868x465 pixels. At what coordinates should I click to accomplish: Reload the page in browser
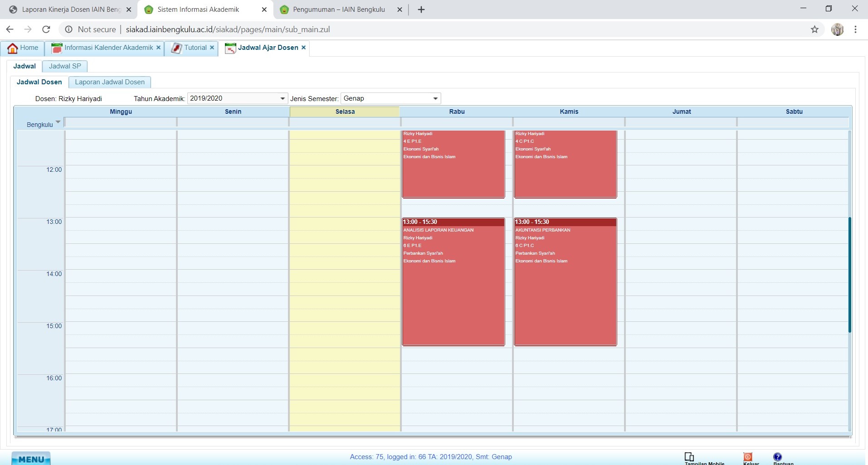point(46,29)
